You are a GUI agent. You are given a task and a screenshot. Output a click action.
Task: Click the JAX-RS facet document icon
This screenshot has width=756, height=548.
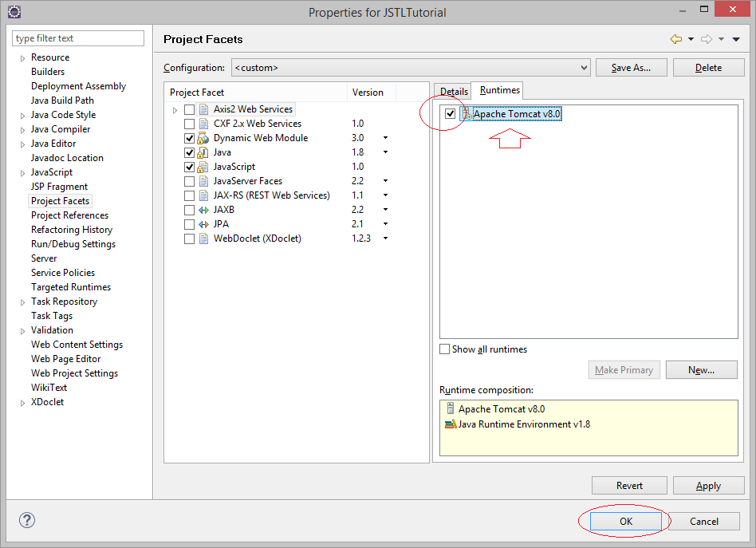point(204,196)
